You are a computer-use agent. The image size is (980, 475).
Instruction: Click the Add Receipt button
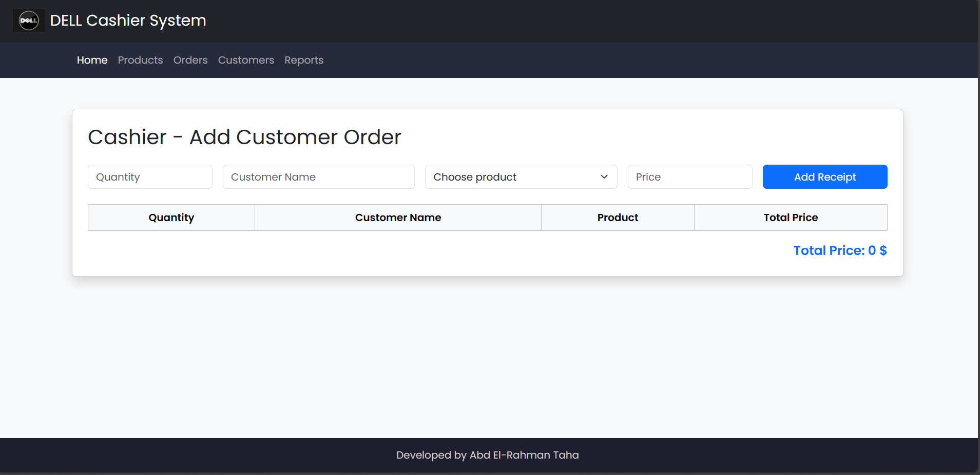click(825, 176)
